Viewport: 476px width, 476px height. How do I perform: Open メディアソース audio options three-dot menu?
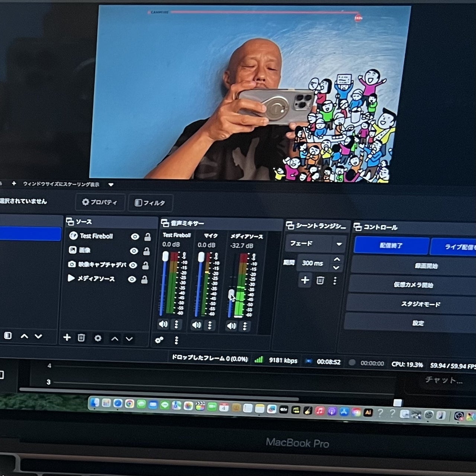click(245, 326)
